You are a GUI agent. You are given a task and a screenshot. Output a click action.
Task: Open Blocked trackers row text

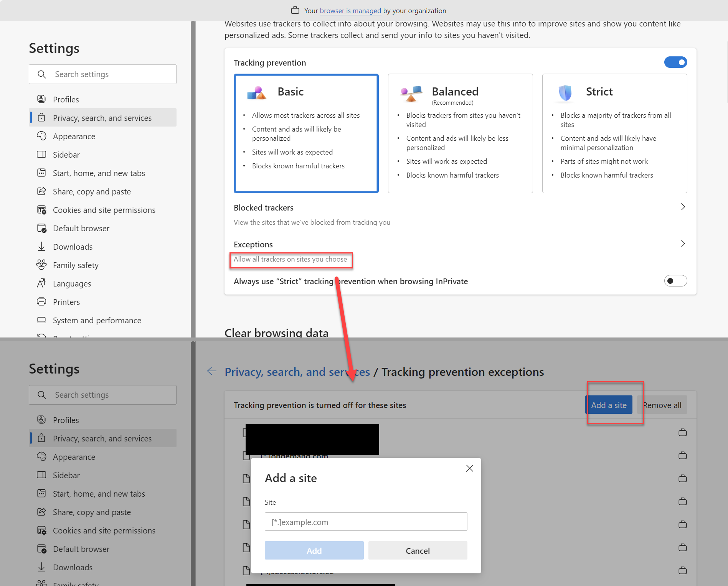[x=263, y=207]
